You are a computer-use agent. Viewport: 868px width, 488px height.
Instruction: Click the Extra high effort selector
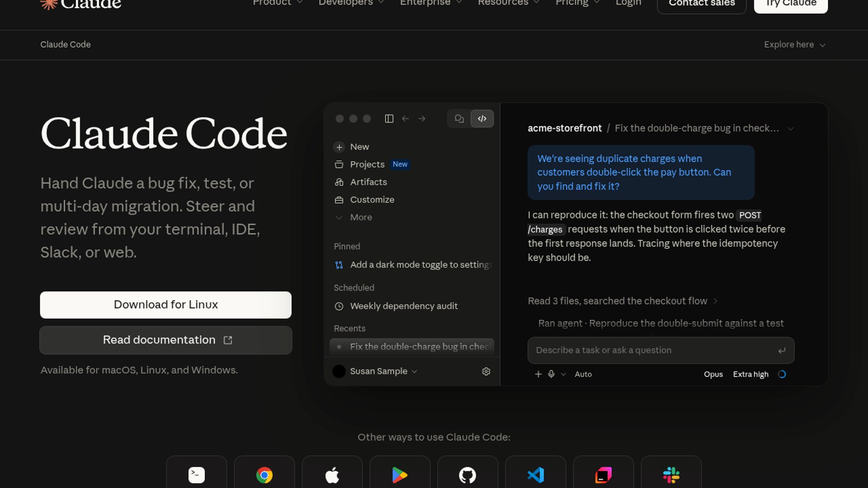coord(750,374)
